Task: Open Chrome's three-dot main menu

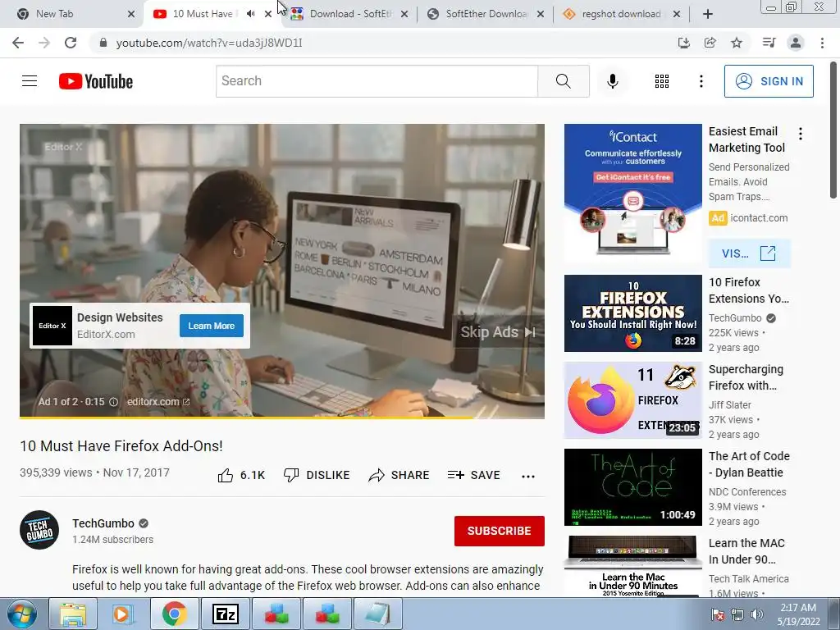Action: [822, 43]
